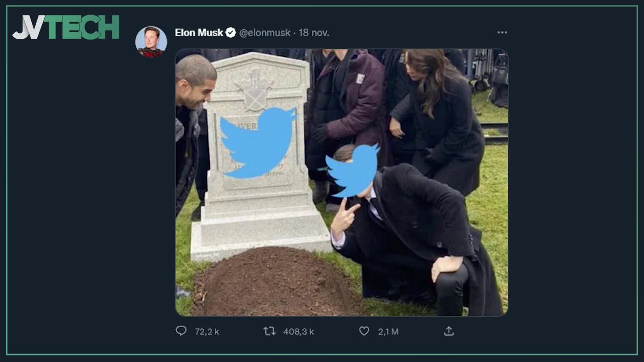
Task: Click the verified badge next to Elon Musk
Action: 230,33
